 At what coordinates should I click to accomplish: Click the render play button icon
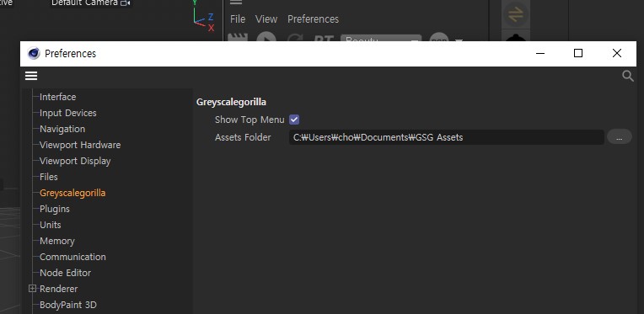pos(266,37)
